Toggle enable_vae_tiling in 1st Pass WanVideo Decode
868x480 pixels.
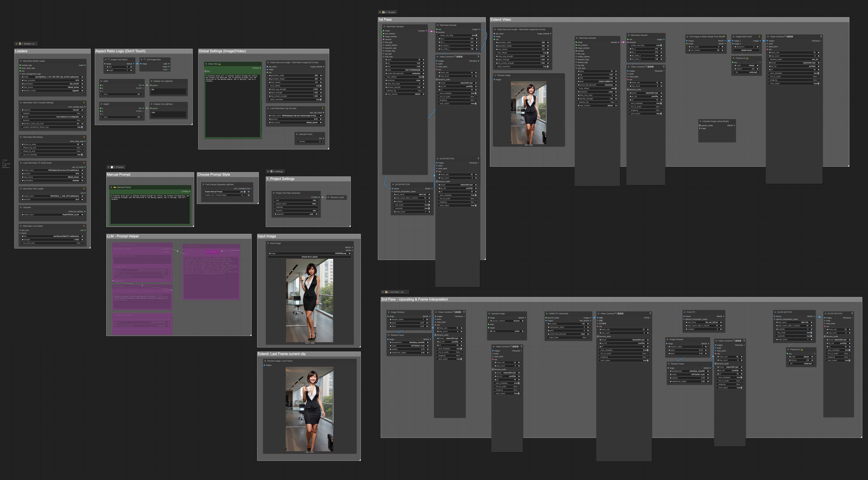pyautogui.click(x=476, y=35)
